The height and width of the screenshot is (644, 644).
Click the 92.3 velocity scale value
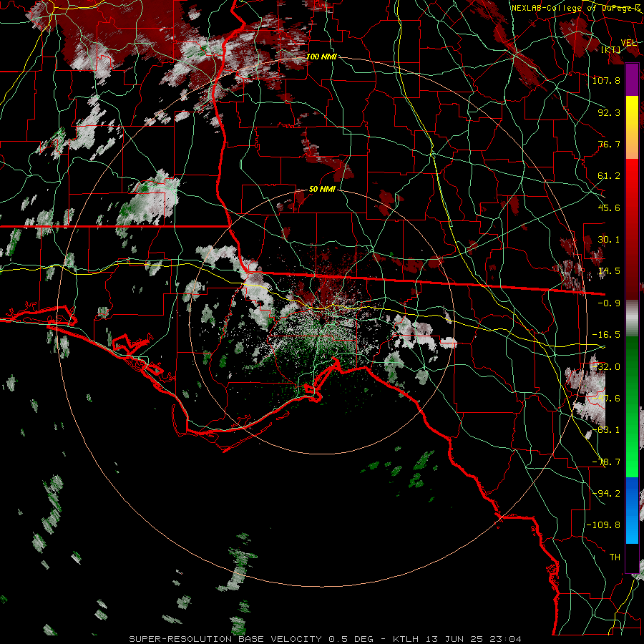pyautogui.click(x=609, y=112)
